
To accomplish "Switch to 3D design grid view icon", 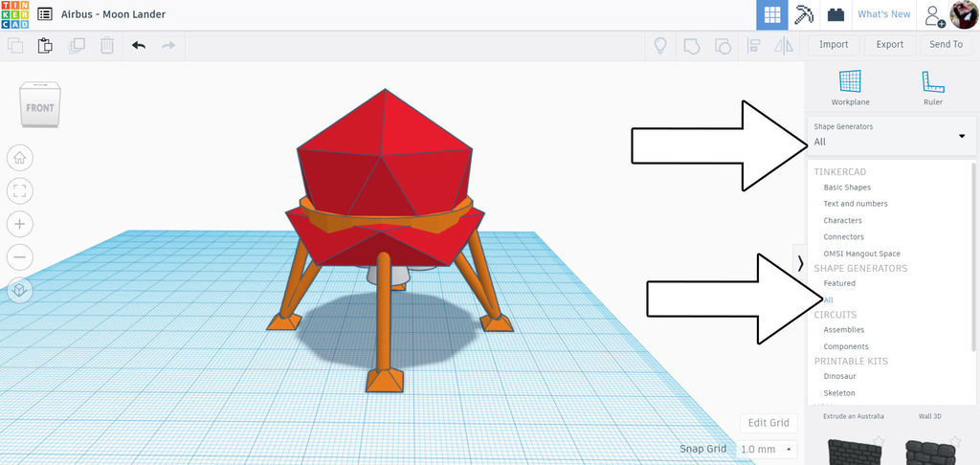I will point(772,14).
